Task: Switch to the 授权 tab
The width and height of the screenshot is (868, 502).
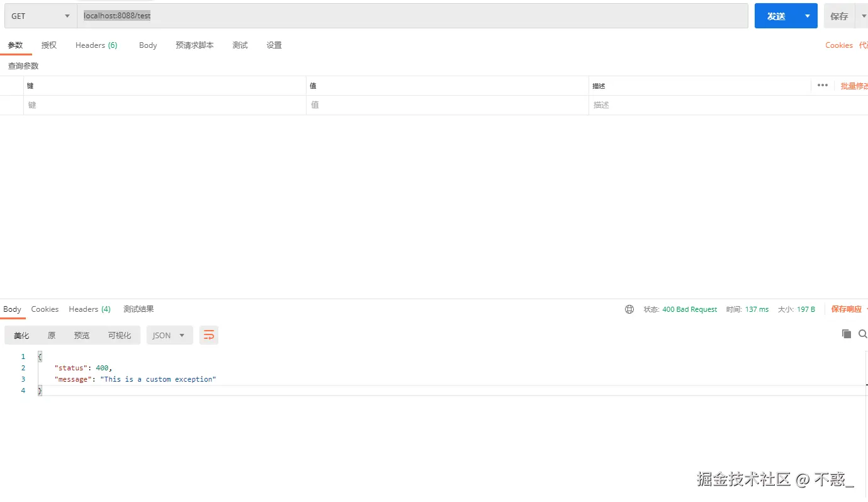Action: [49, 45]
